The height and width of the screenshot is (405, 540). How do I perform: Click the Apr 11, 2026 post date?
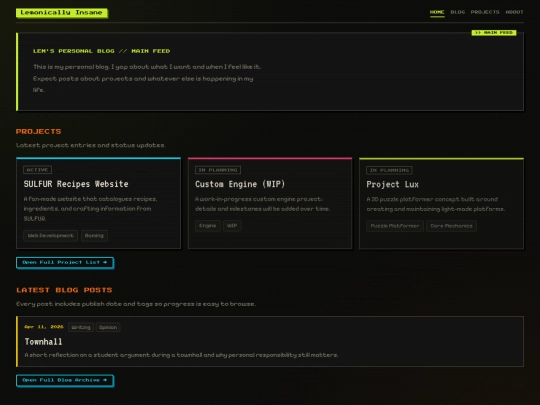pos(44,327)
